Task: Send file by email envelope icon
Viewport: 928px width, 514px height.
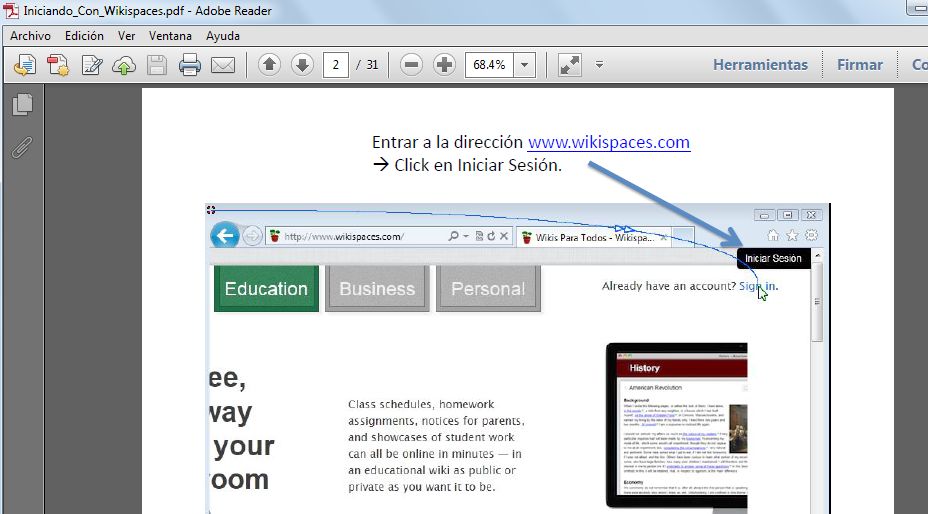Action: click(x=223, y=65)
